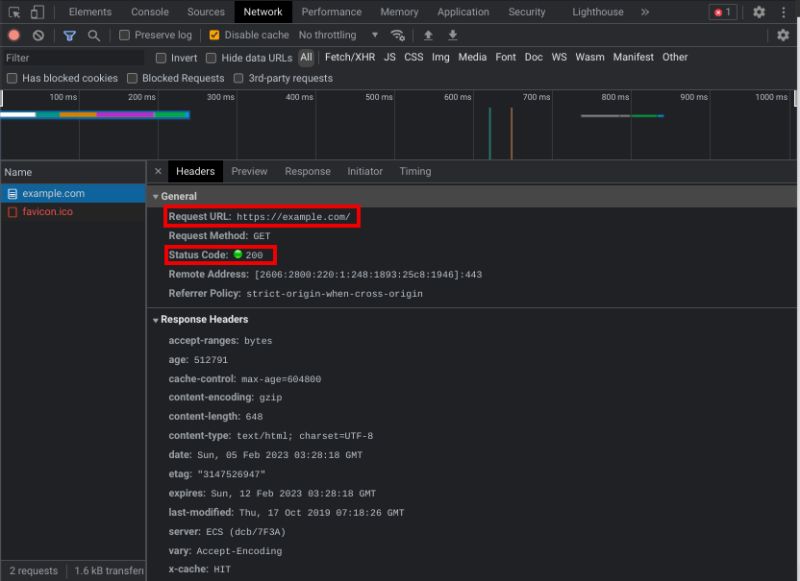
Task: Switch to the Preview tab
Action: [x=250, y=171]
